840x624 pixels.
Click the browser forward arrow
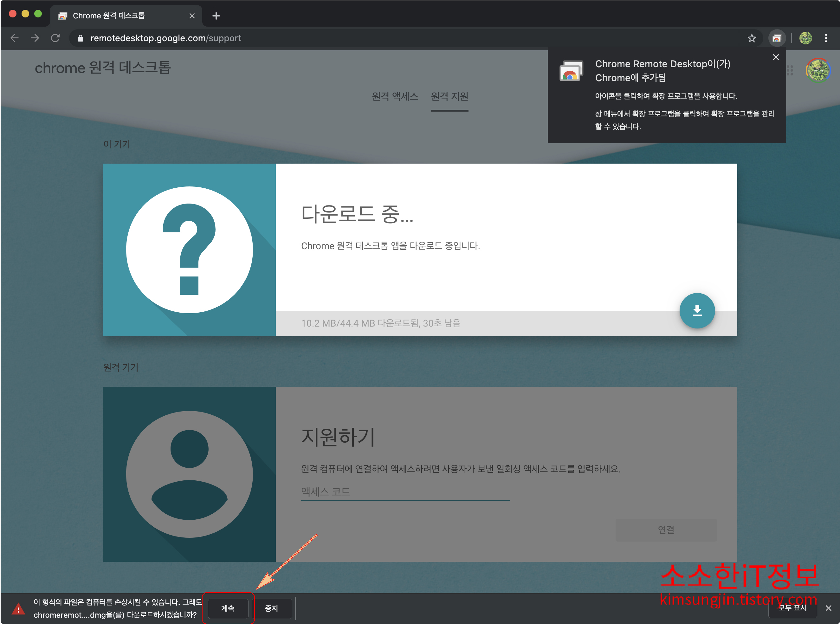click(x=35, y=38)
